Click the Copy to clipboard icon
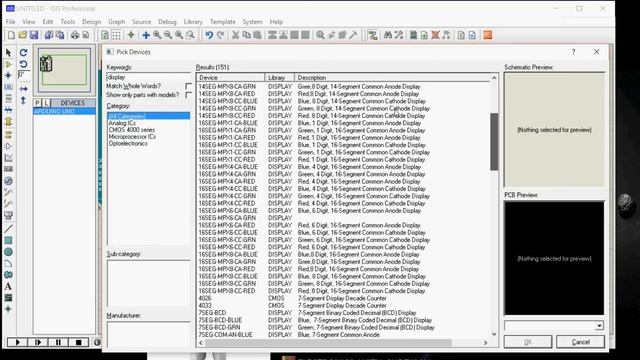This screenshot has width=640, height=360. pos(246,35)
